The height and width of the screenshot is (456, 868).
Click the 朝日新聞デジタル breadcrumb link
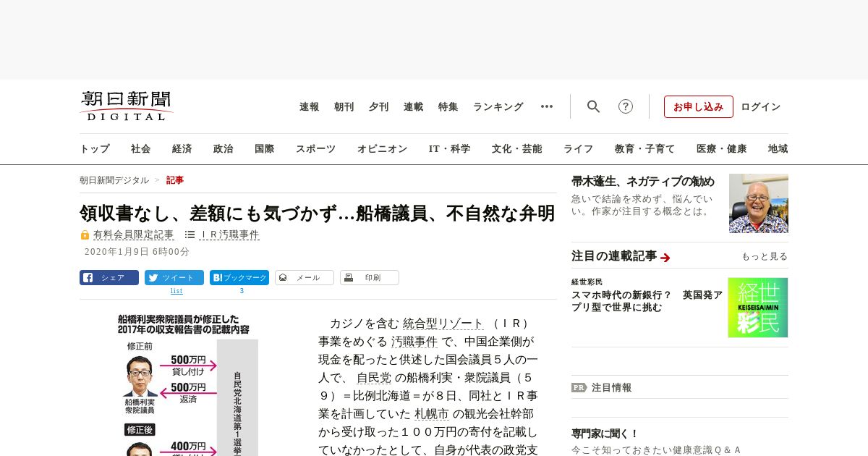(x=114, y=180)
